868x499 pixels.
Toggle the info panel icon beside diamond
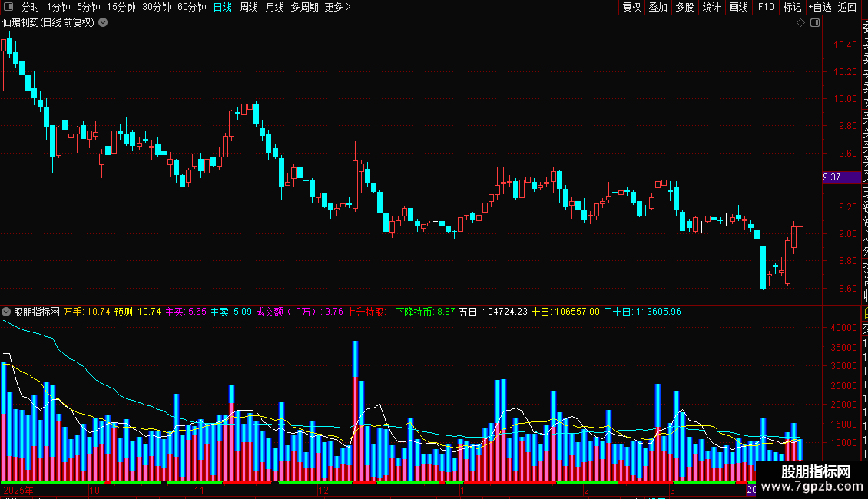click(815, 23)
